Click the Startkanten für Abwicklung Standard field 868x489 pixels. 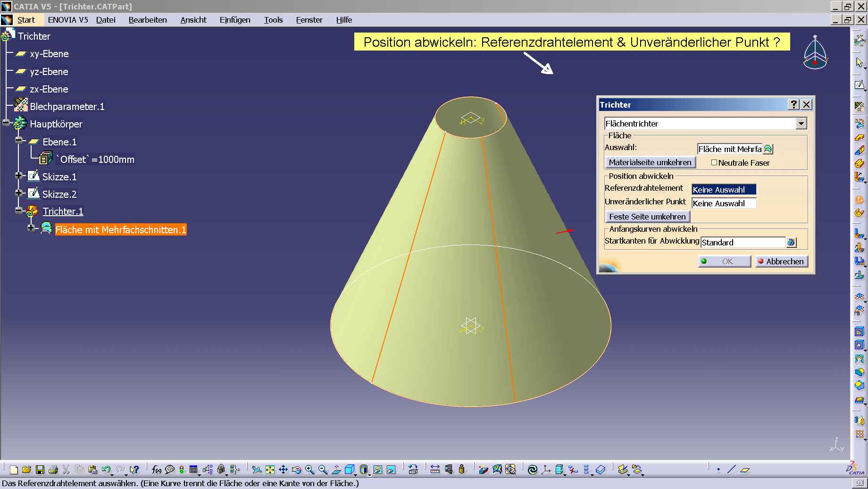tap(743, 243)
